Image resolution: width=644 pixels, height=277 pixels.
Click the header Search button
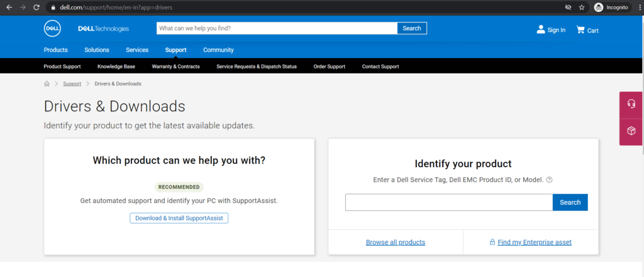tap(412, 28)
